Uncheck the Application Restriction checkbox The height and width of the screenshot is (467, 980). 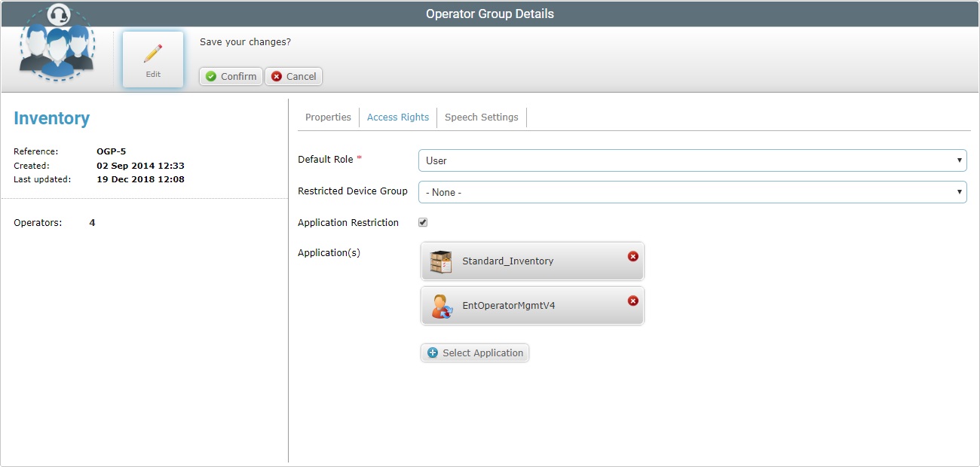[423, 221]
